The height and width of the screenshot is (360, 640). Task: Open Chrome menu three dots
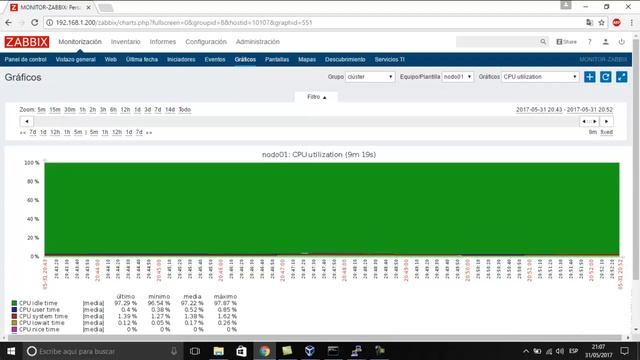[x=631, y=22]
